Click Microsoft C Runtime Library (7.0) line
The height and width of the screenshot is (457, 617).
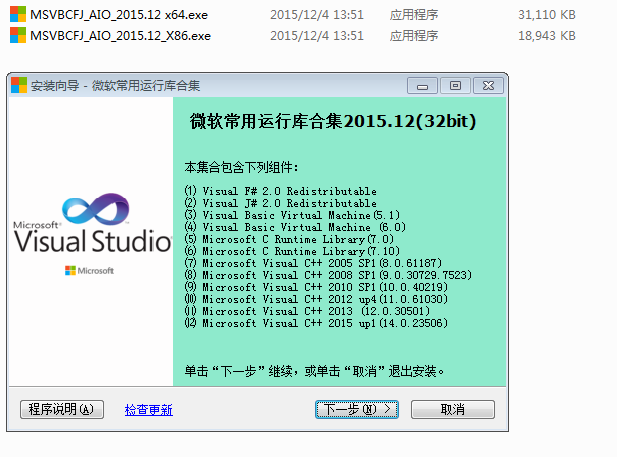coord(289,239)
